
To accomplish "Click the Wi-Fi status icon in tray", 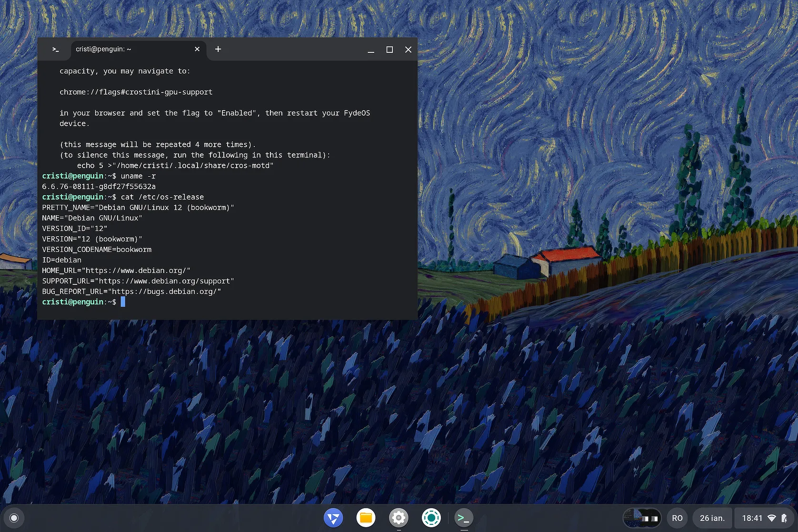I will click(x=772, y=518).
